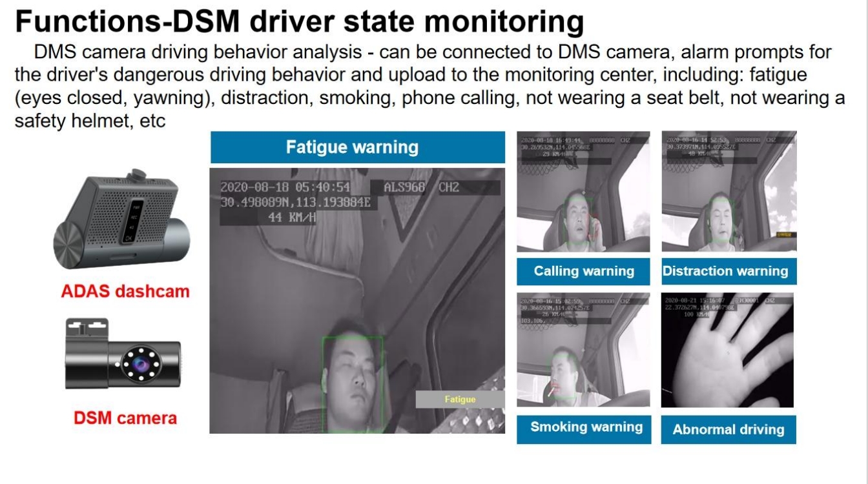Click the timestamp overlay 2020-08-18 05:40:54

[285, 188]
